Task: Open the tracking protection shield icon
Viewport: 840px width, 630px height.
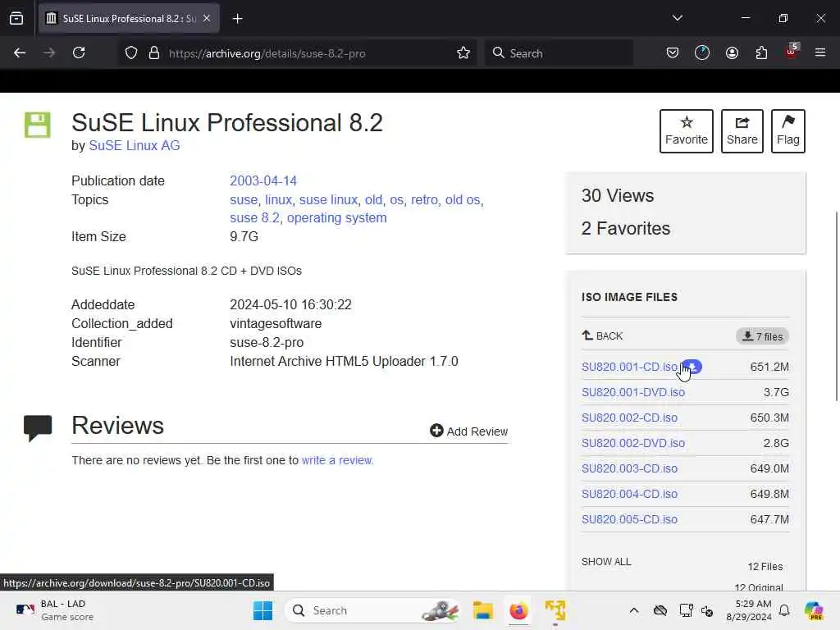Action: tap(131, 53)
